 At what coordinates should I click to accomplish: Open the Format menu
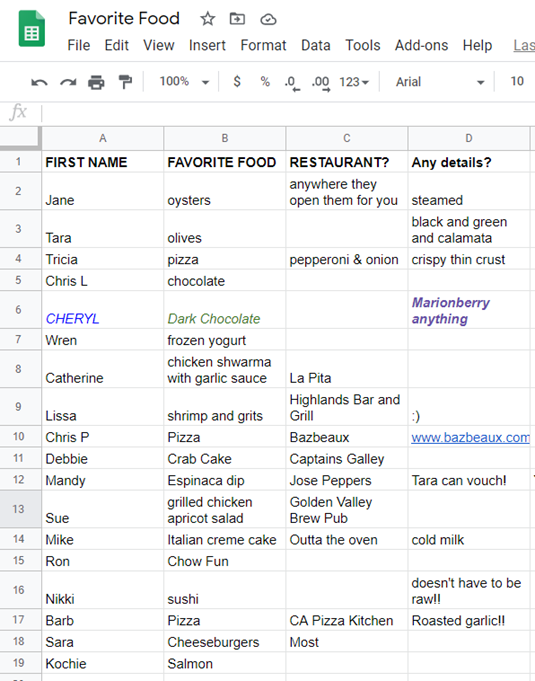[263, 45]
